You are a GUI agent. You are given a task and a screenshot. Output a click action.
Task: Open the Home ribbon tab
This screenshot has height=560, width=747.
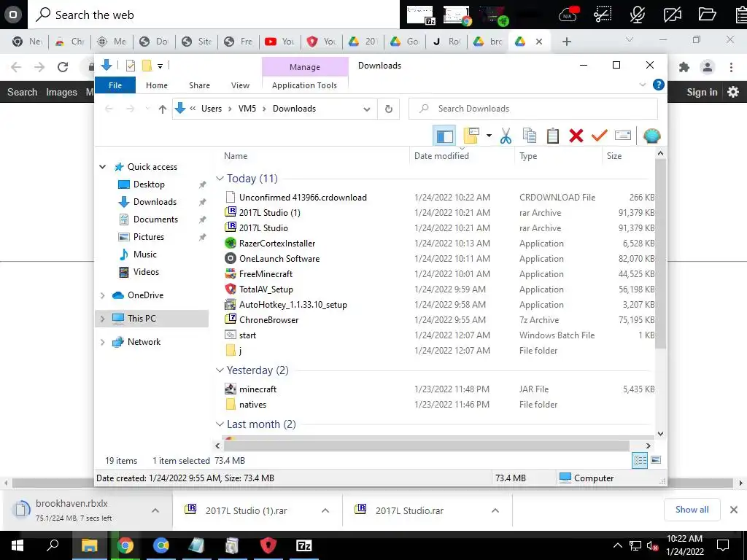[x=157, y=85]
